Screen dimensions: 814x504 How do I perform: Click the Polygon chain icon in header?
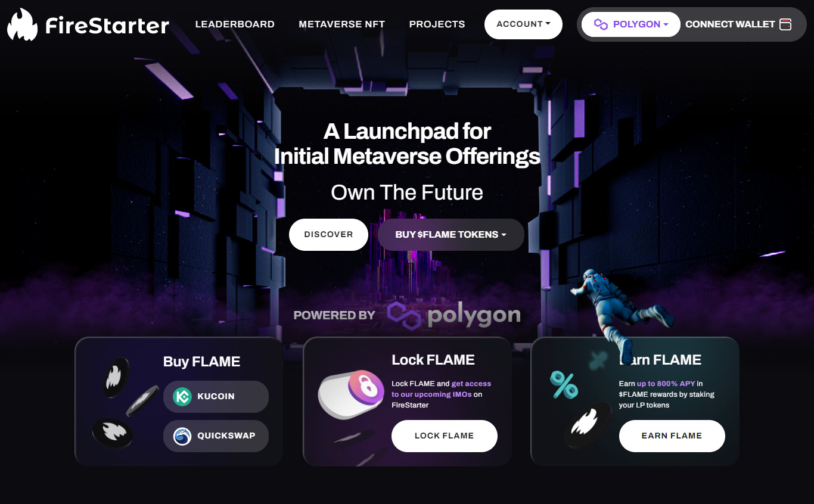coord(601,24)
